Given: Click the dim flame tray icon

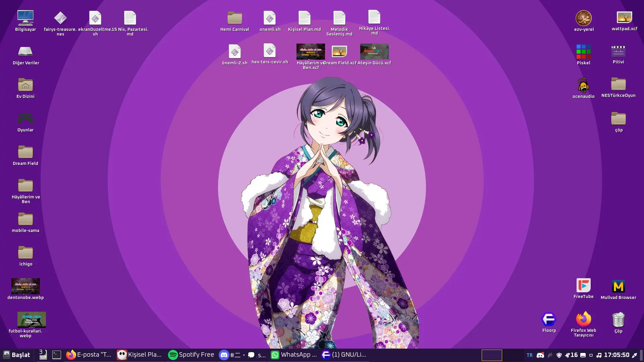Looking at the screenshot, I should pos(550,355).
